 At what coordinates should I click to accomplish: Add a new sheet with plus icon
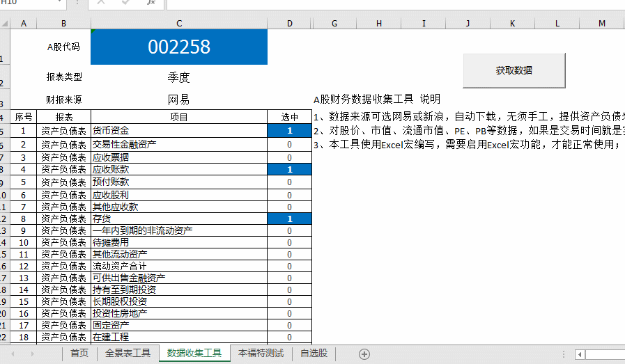[x=364, y=354]
